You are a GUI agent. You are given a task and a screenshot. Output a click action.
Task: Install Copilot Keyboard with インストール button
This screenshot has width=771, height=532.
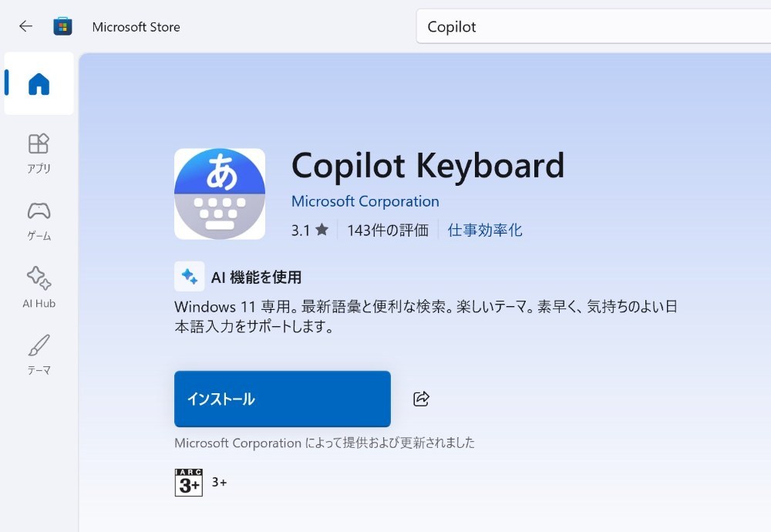(282, 399)
